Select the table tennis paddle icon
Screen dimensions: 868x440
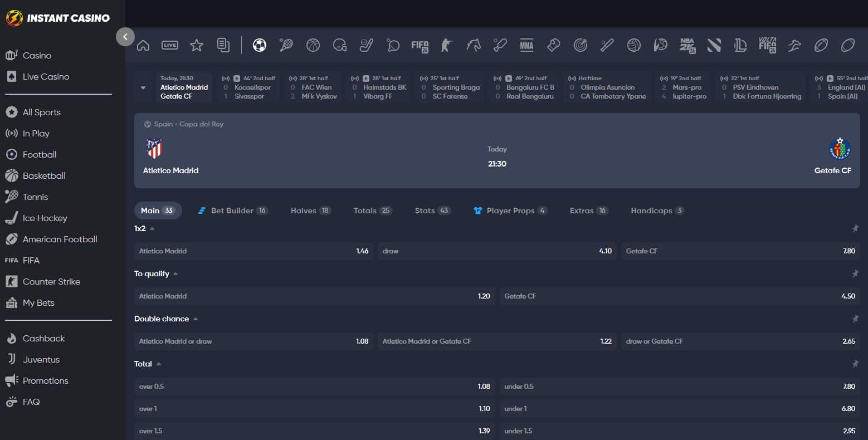pyautogui.click(x=393, y=45)
